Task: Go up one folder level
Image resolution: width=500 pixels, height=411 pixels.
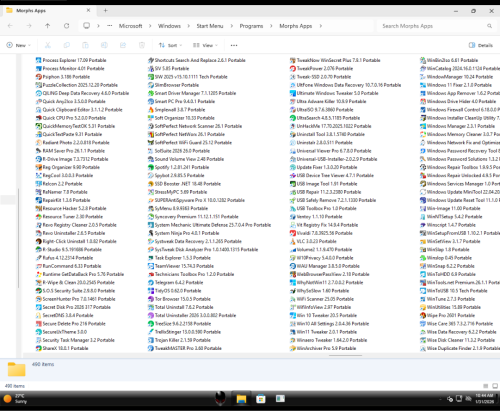Action: click(48, 26)
